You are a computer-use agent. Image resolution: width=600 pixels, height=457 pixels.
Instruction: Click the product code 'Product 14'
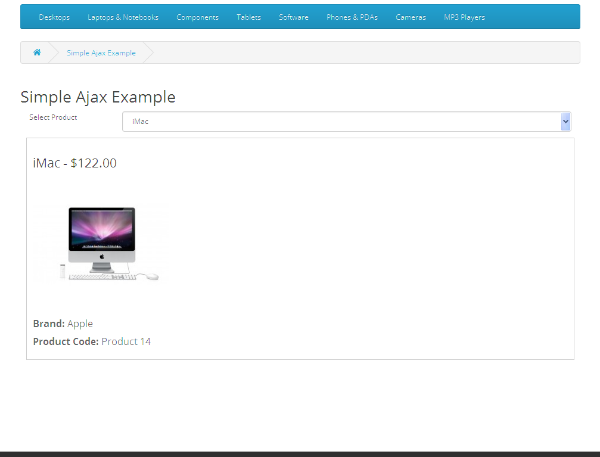coord(126,341)
